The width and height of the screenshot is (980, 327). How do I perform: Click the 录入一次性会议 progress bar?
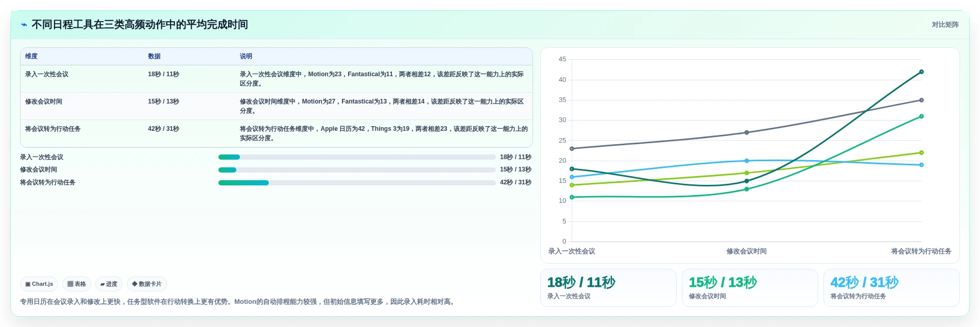coord(357,157)
